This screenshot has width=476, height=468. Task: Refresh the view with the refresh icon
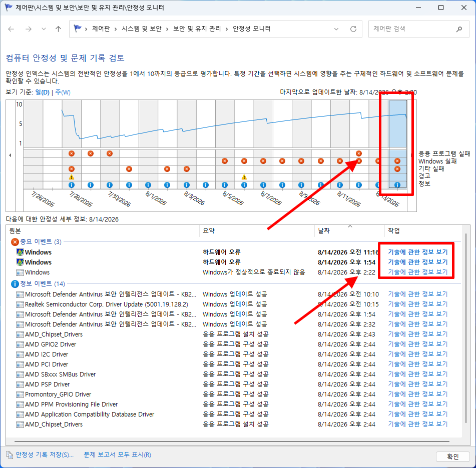(353, 29)
